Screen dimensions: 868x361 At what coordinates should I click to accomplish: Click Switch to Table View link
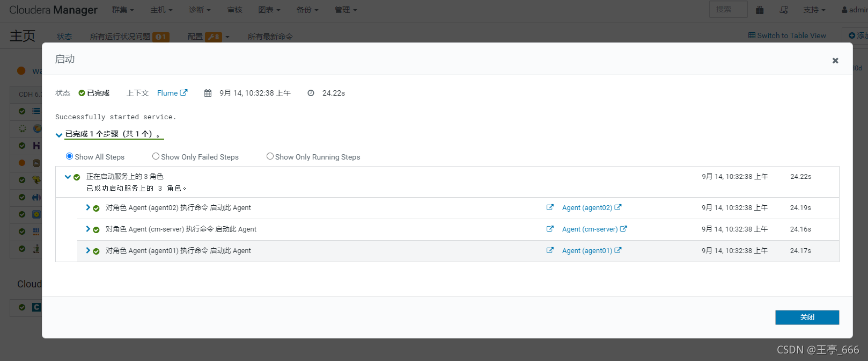(791, 35)
